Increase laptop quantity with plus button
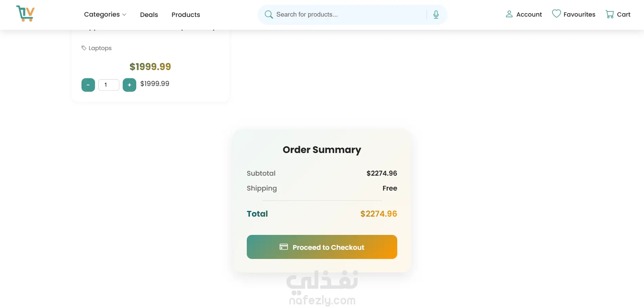 click(x=129, y=85)
